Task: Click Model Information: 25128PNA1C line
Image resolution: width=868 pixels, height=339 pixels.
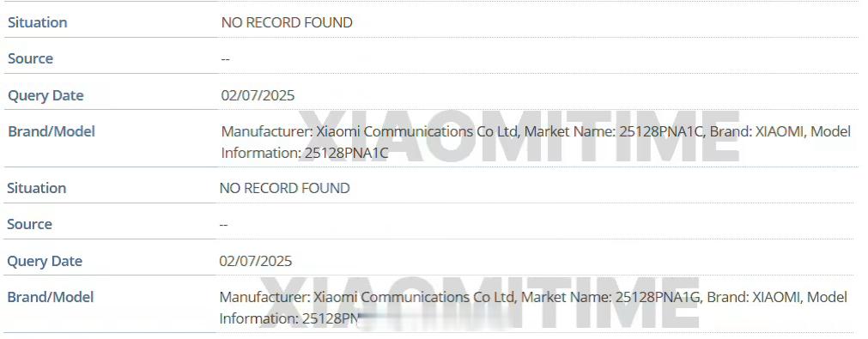Action: point(305,153)
